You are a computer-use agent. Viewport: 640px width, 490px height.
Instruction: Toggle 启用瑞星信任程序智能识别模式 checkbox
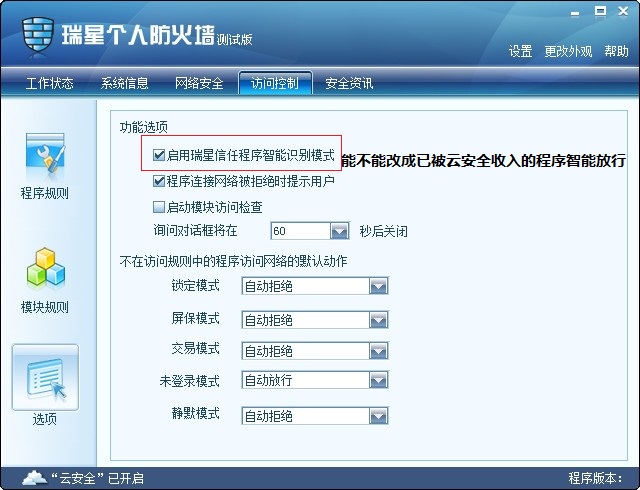coord(159,155)
